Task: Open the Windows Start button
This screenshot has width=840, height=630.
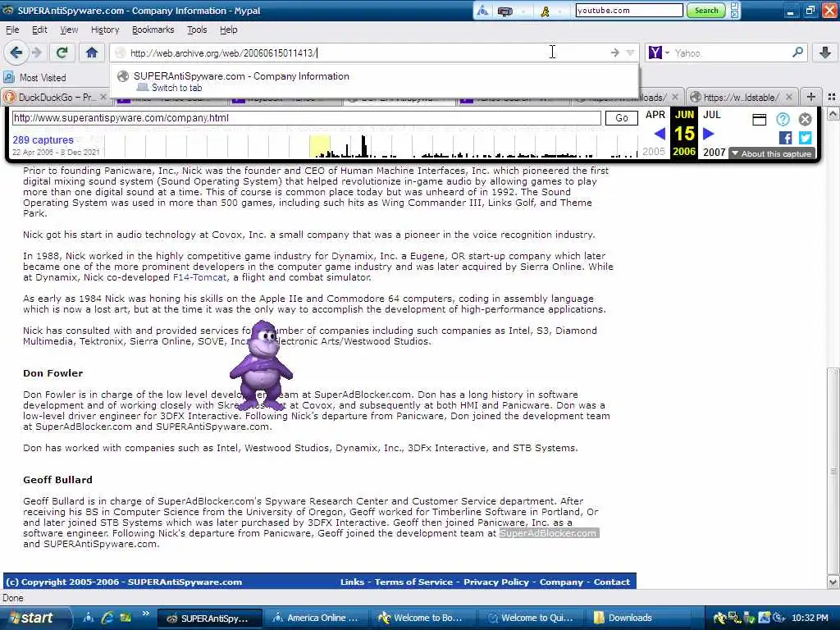Action: click(35, 618)
